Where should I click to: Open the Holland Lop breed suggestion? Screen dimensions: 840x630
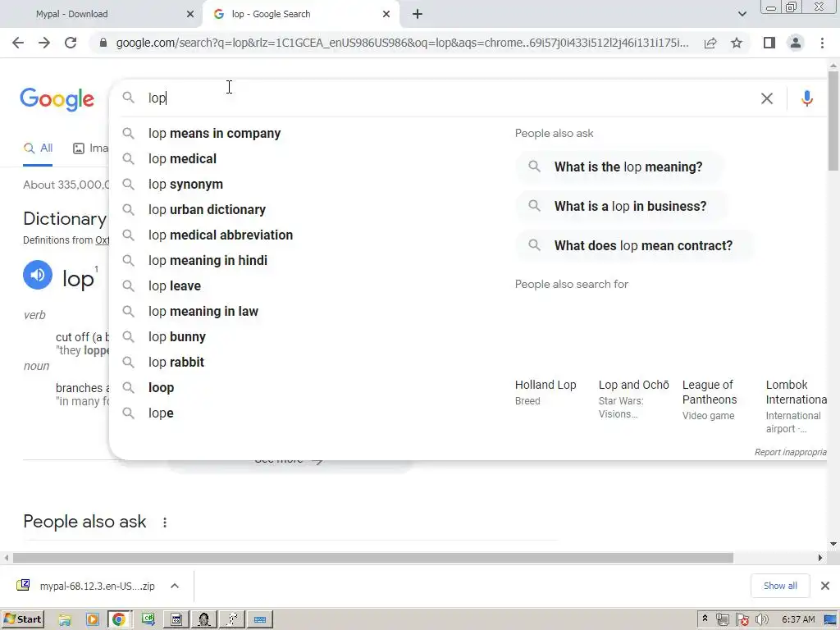[x=546, y=392]
